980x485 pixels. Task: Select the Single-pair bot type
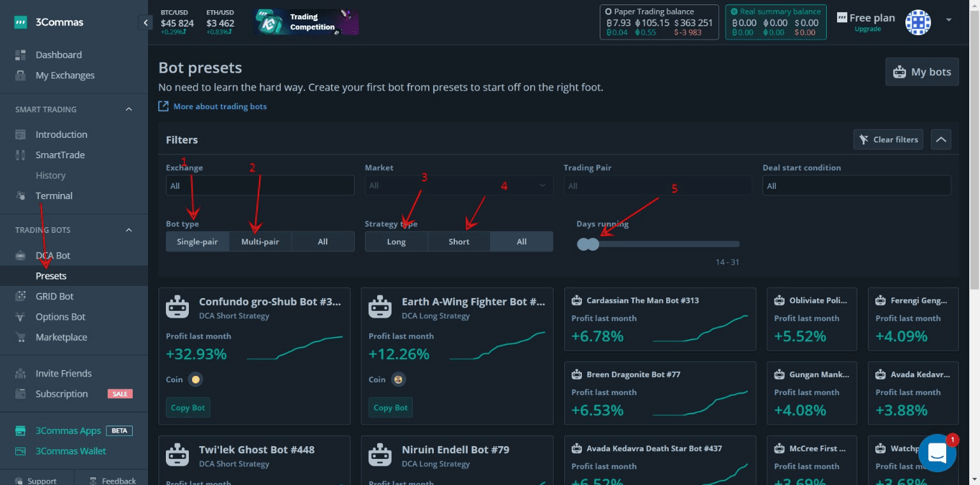tap(197, 241)
